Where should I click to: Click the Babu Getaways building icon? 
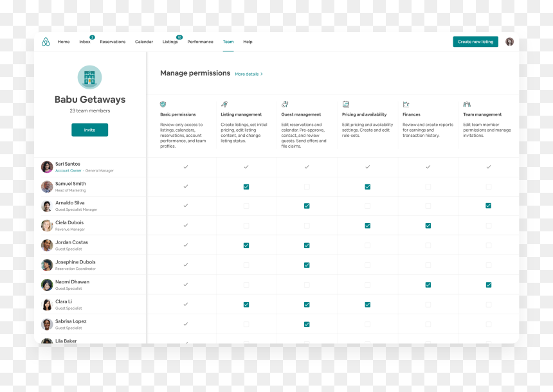tap(89, 77)
